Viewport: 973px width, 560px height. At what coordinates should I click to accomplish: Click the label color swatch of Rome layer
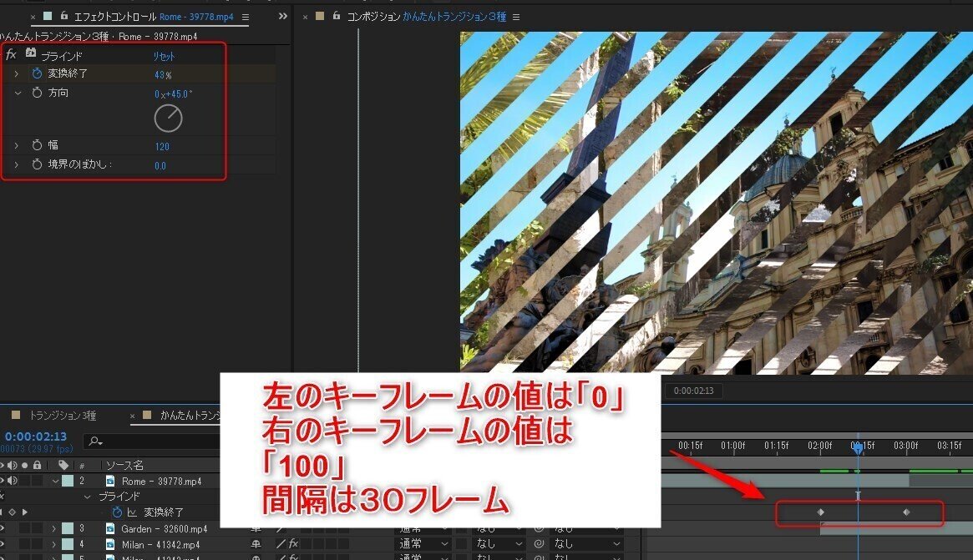tap(66, 482)
